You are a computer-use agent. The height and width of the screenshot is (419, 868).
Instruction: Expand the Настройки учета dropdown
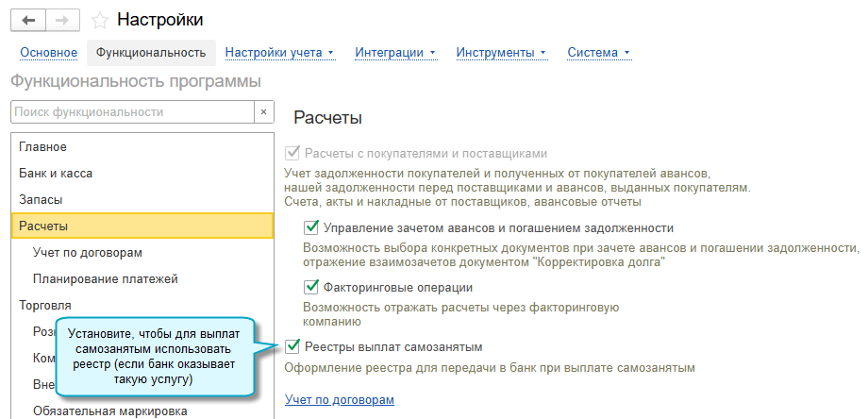point(279,53)
